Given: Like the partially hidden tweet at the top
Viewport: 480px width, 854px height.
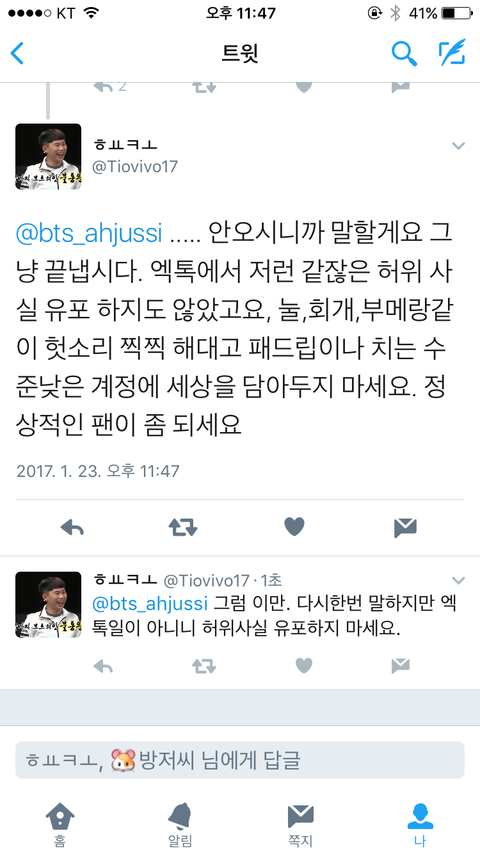Looking at the screenshot, I should tap(304, 86).
